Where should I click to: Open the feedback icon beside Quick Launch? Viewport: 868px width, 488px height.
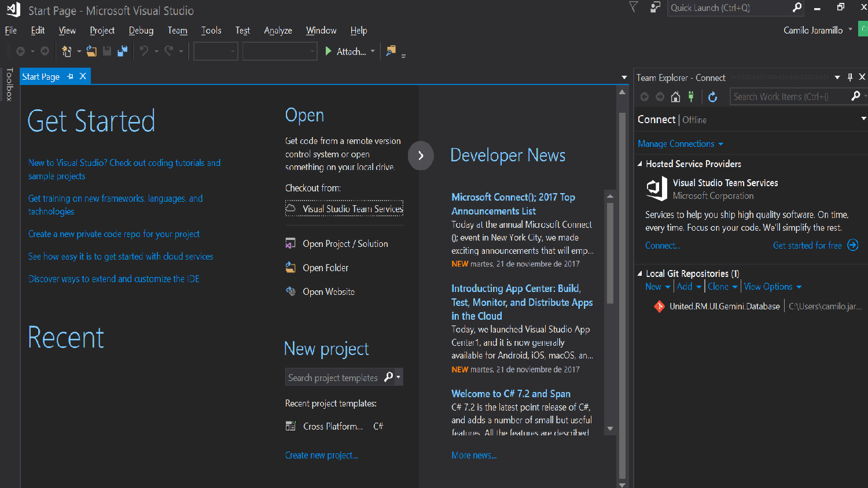click(x=655, y=8)
